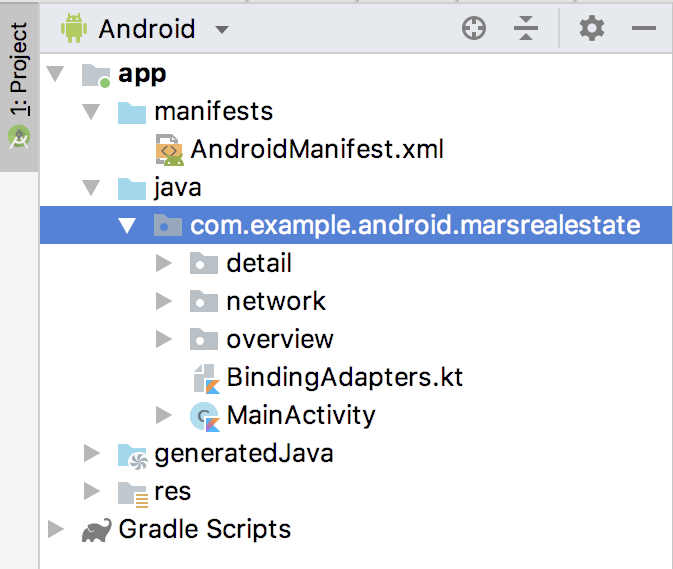Click the Gradle Scripts elephant icon
This screenshot has width=673, height=569.
point(96,530)
